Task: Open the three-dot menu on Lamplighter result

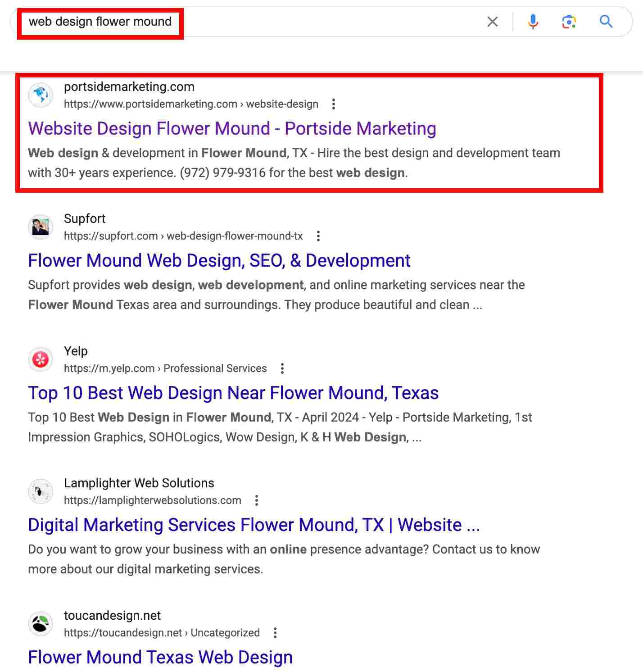Action: point(257,500)
